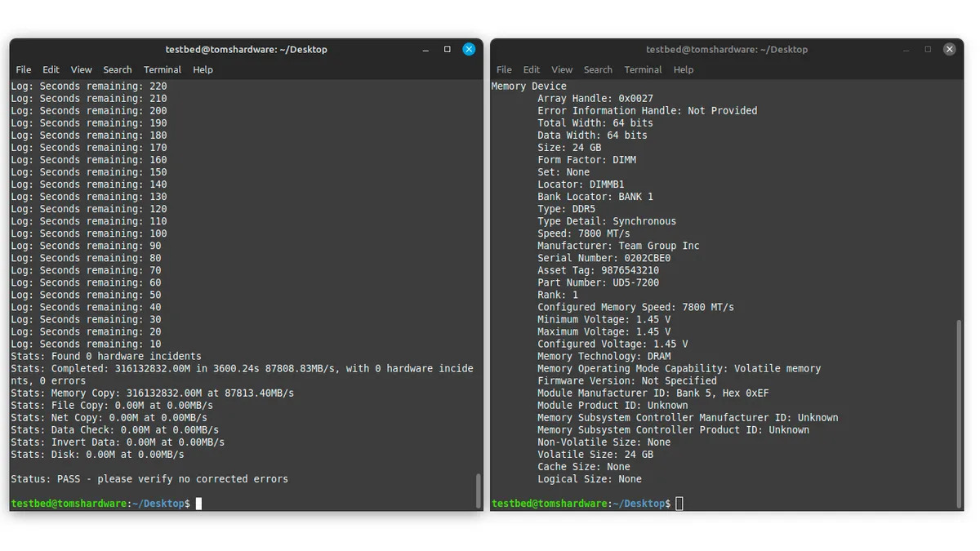This screenshot has height=551, width=980.
Task: Close the left terminal with blue X
Action: coord(469,49)
